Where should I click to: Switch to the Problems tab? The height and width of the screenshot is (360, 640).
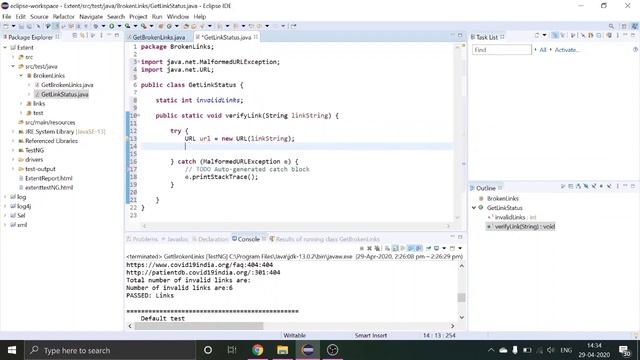click(145, 239)
